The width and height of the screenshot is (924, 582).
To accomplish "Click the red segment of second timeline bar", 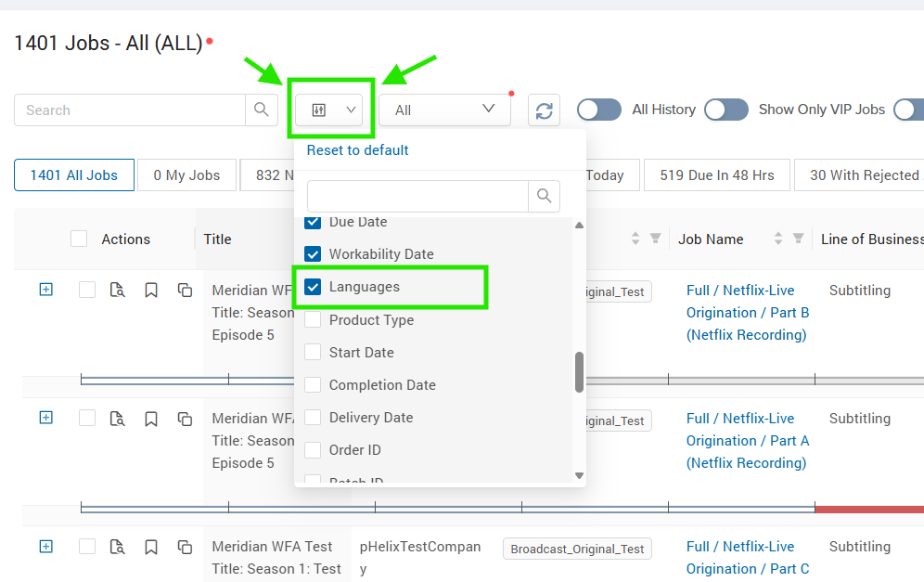I will pyautogui.click(x=869, y=509).
